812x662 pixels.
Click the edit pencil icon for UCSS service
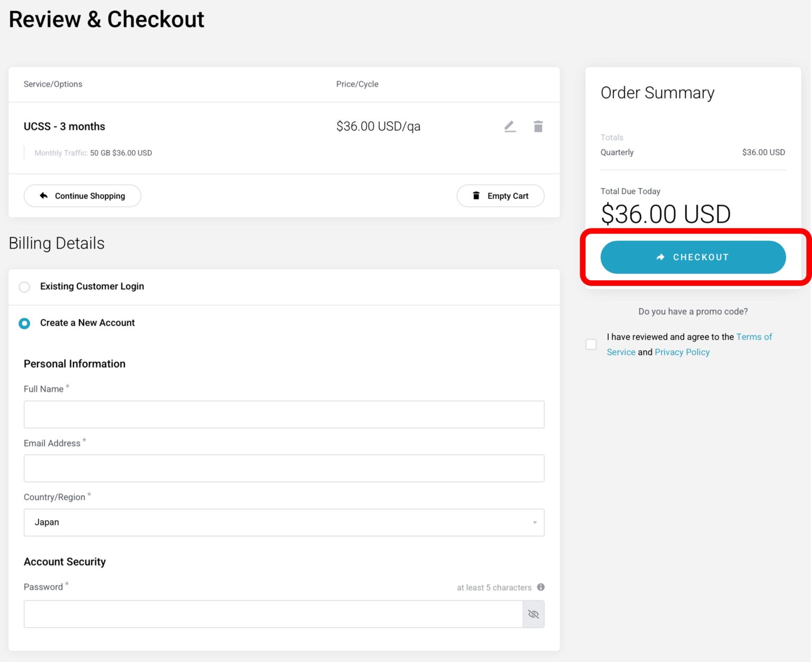click(x=510, y=126)
